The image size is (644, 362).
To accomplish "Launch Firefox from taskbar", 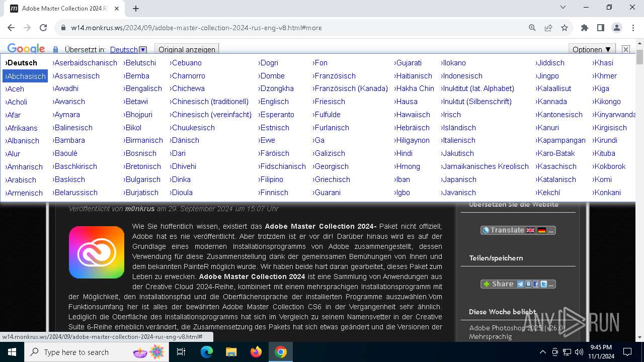I will coord(256,352).
